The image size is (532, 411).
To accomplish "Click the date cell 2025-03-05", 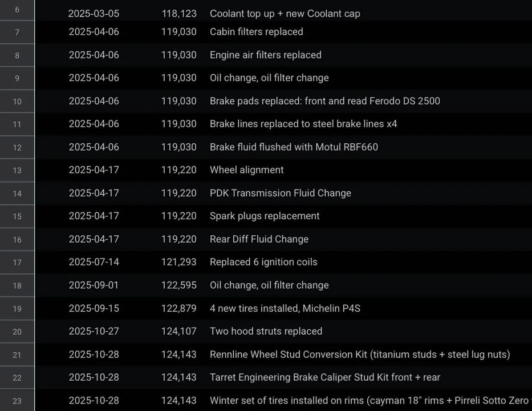I will click(94, 14).
